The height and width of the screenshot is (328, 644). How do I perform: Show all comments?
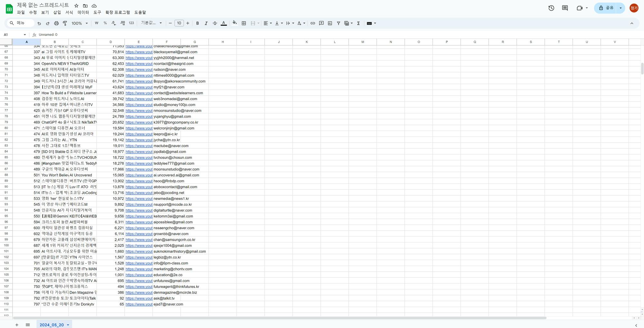coord(565,8)
